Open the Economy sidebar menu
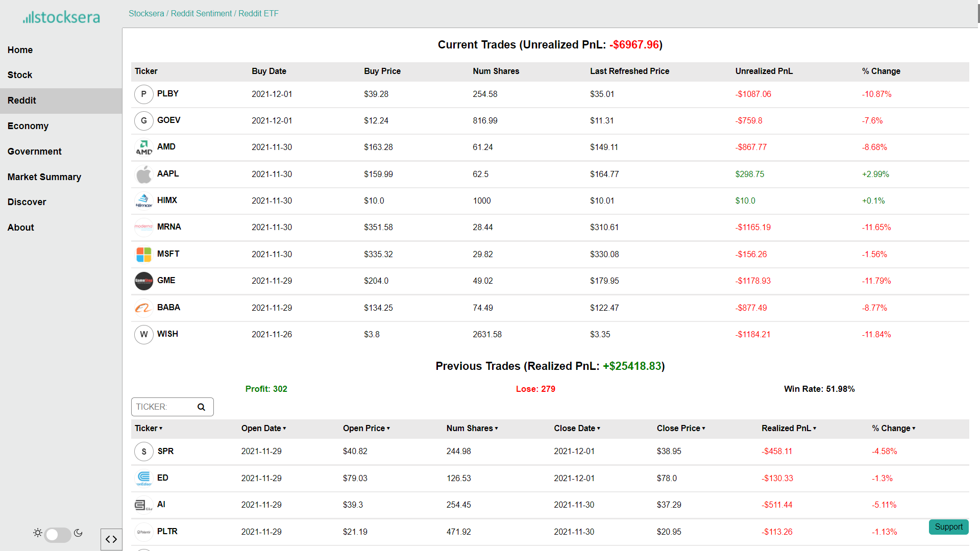This screenshot has width=980, height=551. pos(28,126)
